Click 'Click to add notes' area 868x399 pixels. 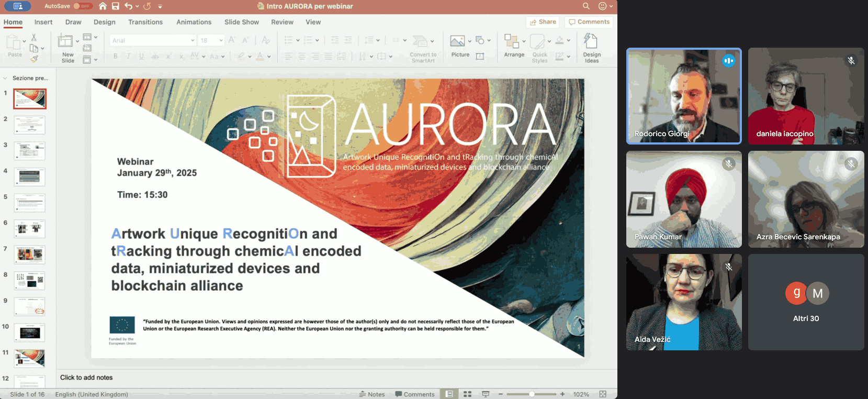[86, 378]
